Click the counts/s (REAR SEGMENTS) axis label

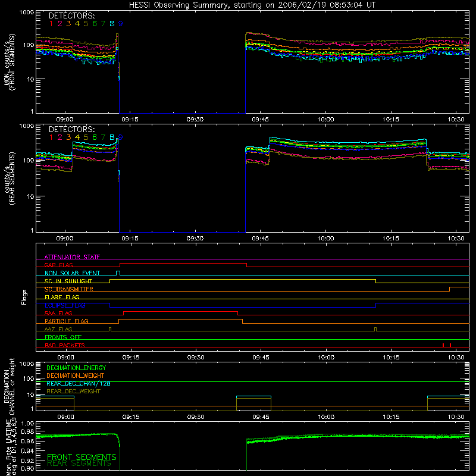(9, 178)
